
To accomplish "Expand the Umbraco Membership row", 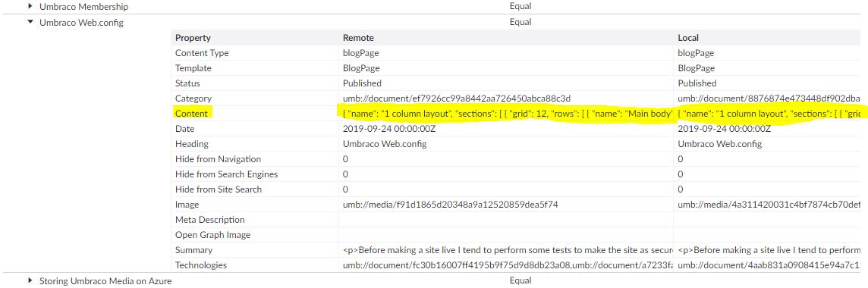I will click(30, 7).
